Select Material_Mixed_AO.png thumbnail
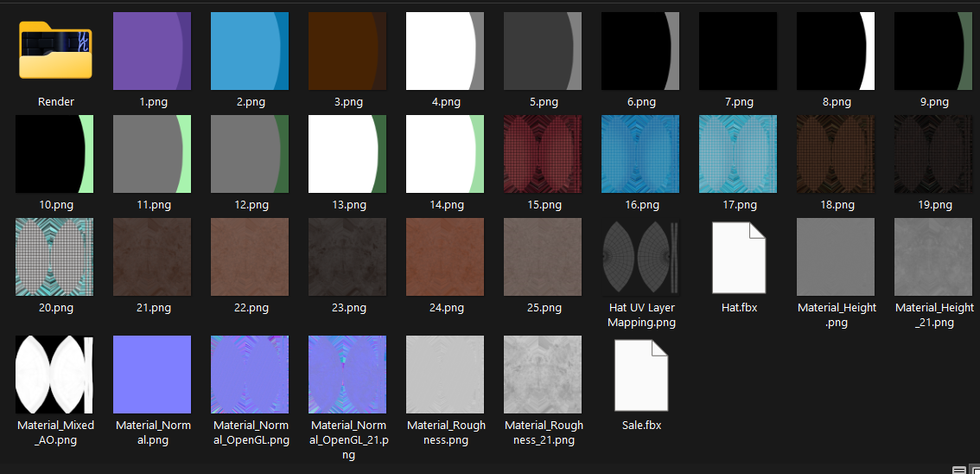 point(54,375)
